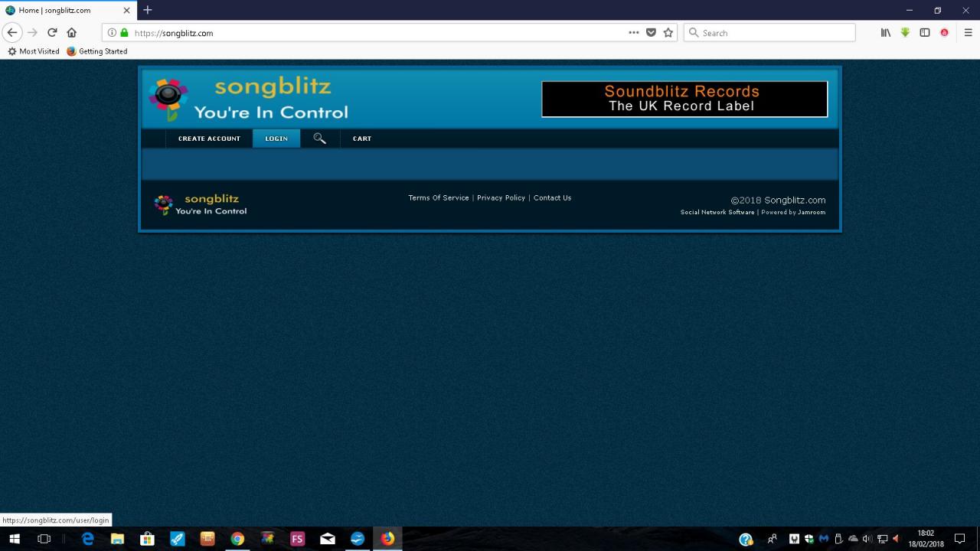
Task: Launch Google Chrome from the taskbar
Action: pos(237,539)
